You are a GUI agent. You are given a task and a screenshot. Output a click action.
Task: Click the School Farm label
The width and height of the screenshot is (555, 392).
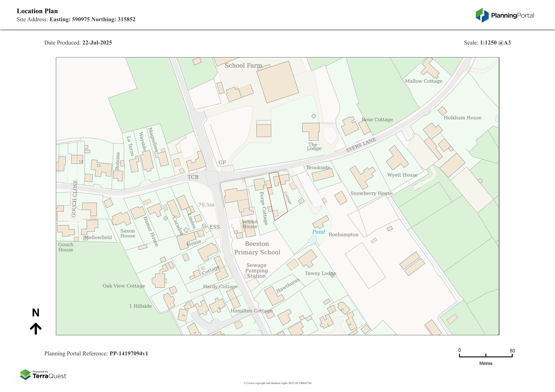[243, 65]
